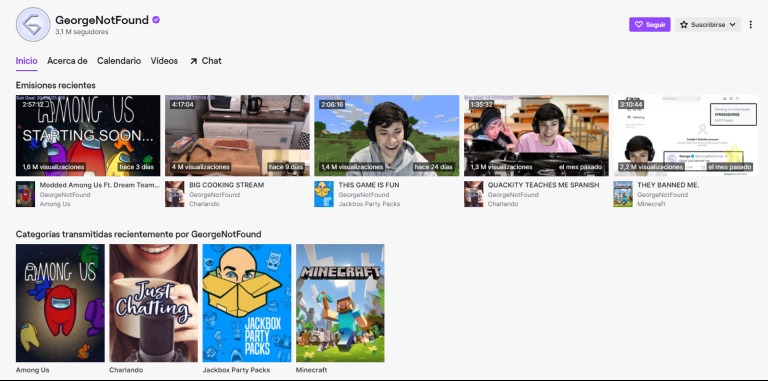This screenshot has height=381, width=768.
Task: Open the Just Chatting category box art
Action: click(x=154, y=303)
